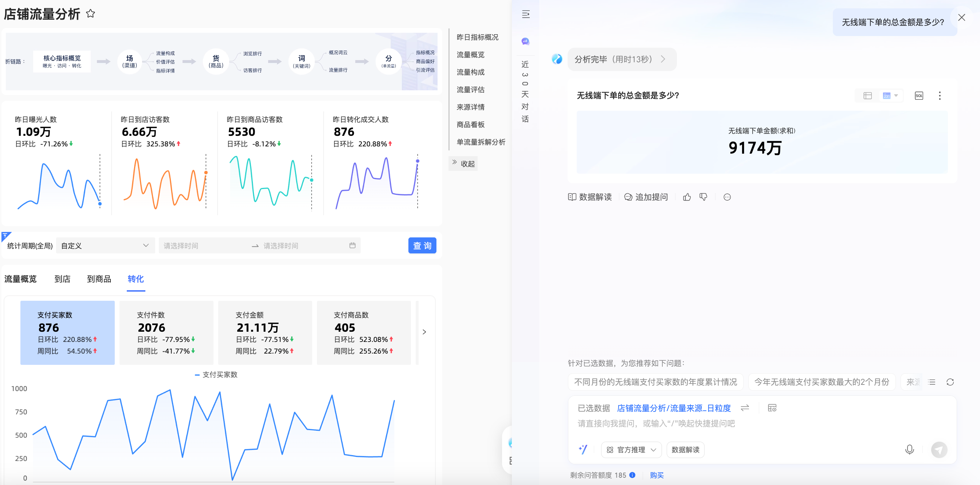Toggle the 数据解读 mode chip
The image size is (980, 485).
[685, 450]
